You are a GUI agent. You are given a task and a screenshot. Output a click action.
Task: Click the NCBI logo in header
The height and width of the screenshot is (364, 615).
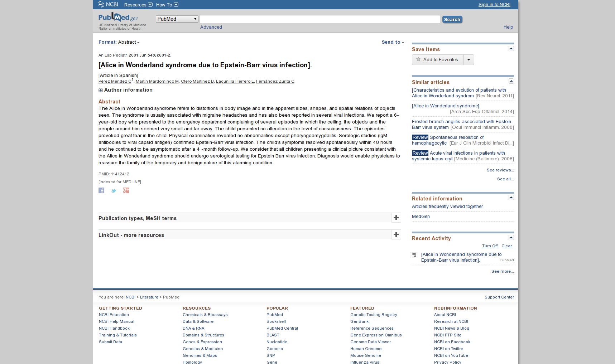108,4
